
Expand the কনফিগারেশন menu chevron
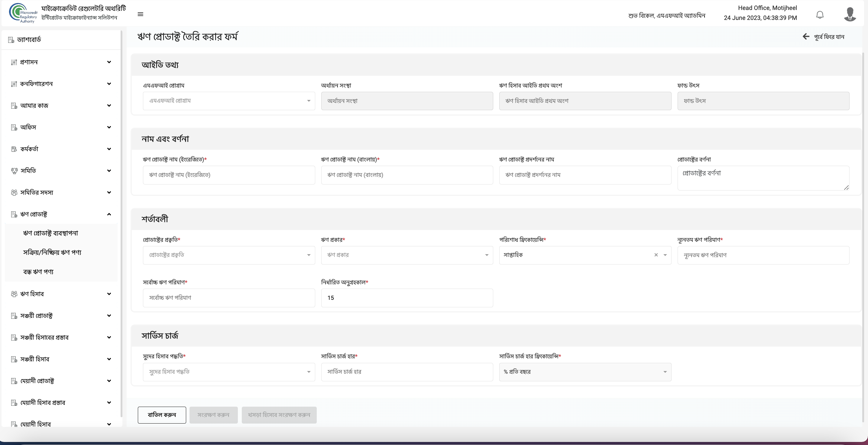click(x=109, y=84)
